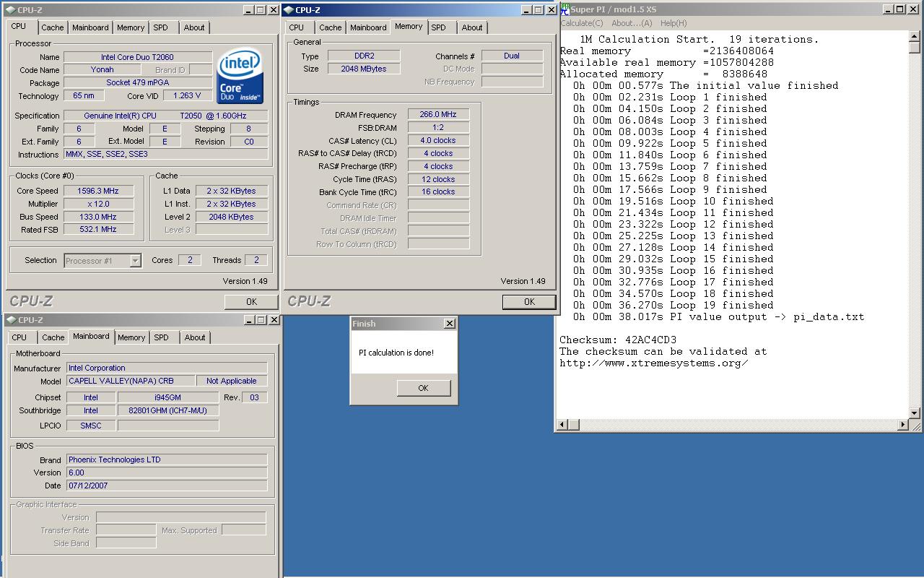924x578 pixels.
Task: Click Channels # value Dual
Action: tap(512, 56)
